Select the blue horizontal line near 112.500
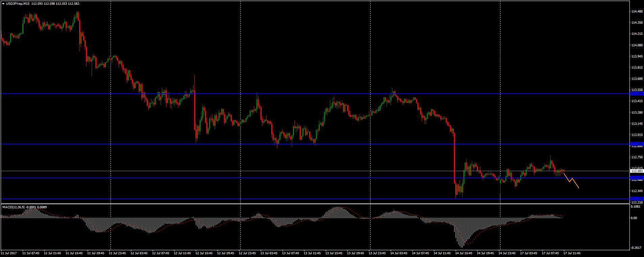Screen dimensions: 644x257 pos(304,178)
